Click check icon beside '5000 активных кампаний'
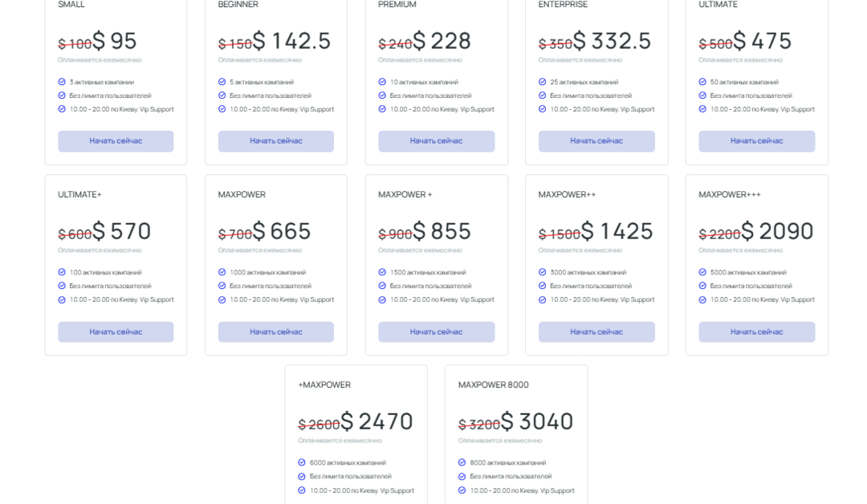Image resolution: width=867 pixels, height=504 pixels. (702, 272)
